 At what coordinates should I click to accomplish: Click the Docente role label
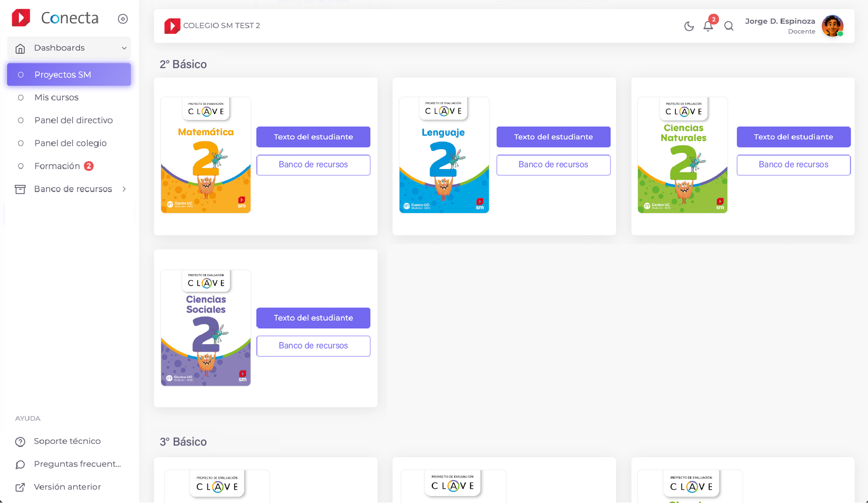[x=801, y=31]
